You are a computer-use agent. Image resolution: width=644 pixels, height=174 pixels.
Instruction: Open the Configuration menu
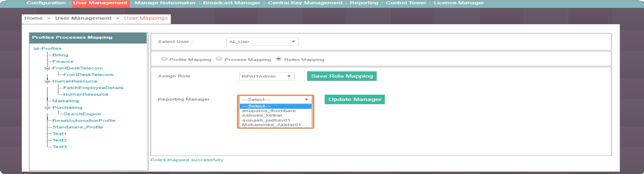click(x=46, y=3)
